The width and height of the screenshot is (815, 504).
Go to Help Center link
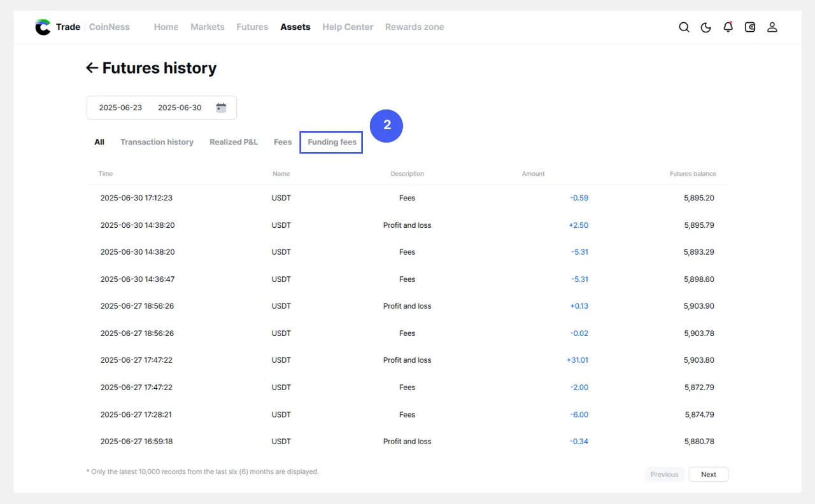[x=348, y=27]
